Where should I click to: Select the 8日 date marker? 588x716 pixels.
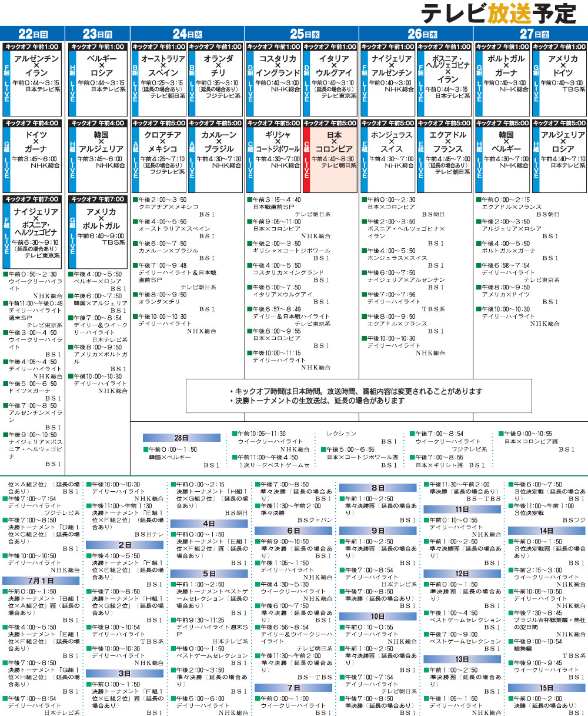377,488
